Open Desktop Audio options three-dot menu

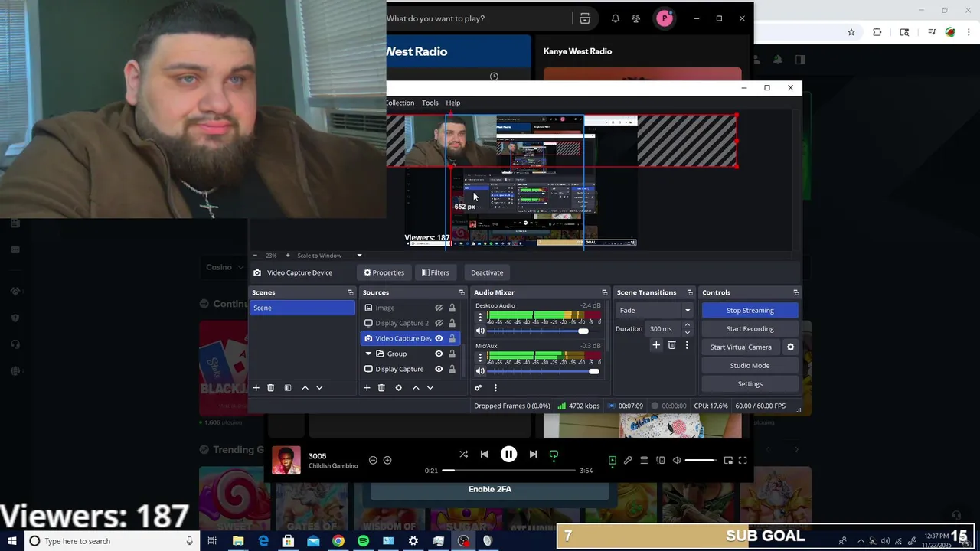pos(480,317)
